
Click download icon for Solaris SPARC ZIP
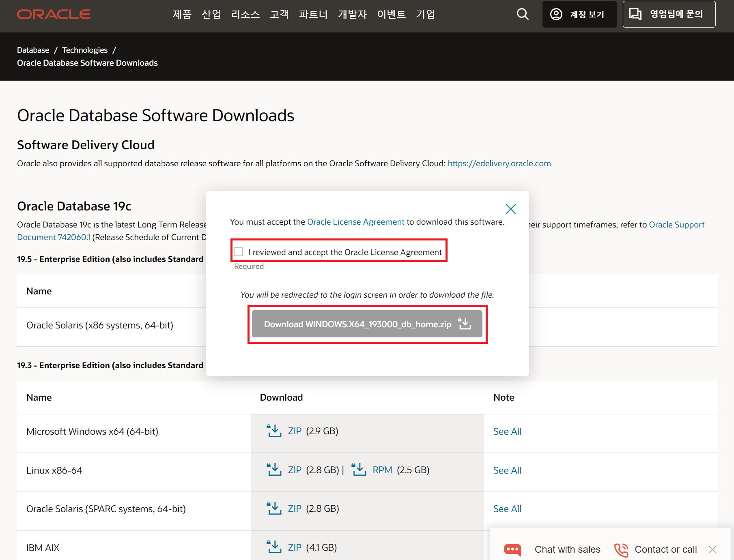pos(274,508)
